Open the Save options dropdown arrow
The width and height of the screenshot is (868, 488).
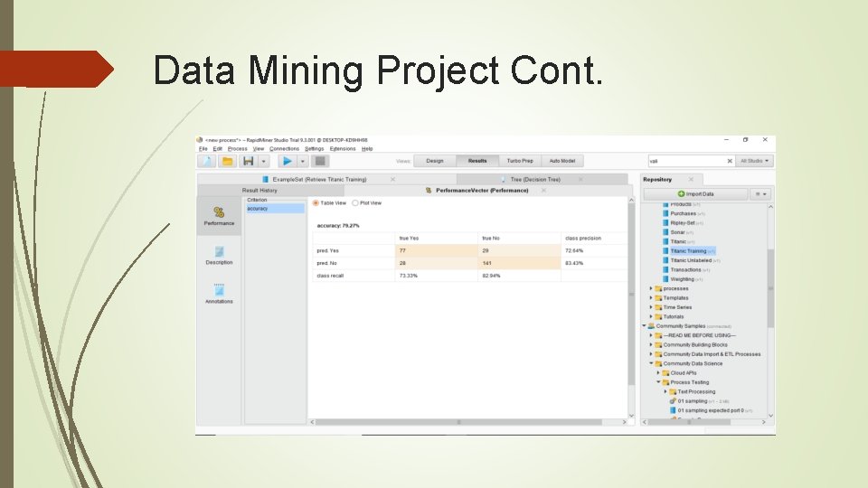tap(263, 161)
